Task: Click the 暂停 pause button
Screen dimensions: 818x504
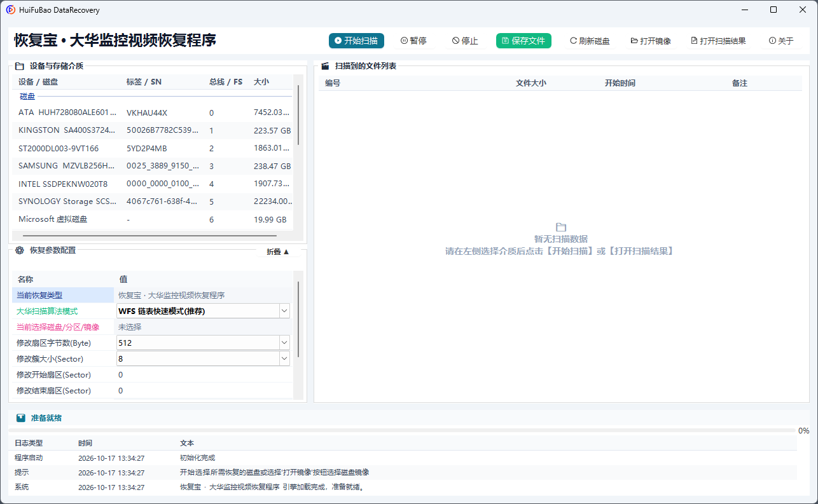Action: click(413, 41)
